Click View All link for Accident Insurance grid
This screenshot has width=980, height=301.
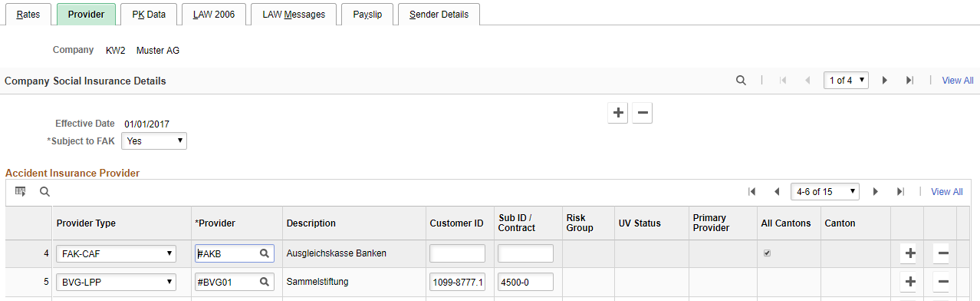(x=946, y=192)
